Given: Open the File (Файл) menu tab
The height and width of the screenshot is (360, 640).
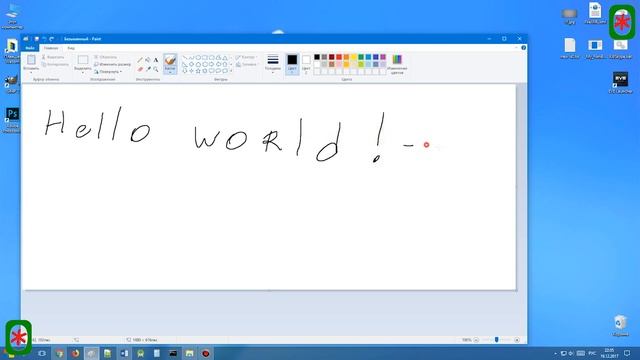Looking at the screenshot, I should (30, 48).
